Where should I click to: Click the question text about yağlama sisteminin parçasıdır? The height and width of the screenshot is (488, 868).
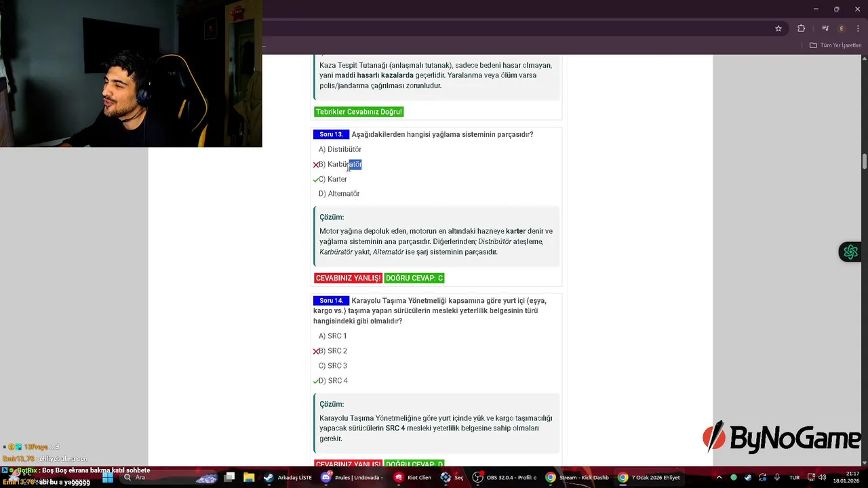(442, 134)
